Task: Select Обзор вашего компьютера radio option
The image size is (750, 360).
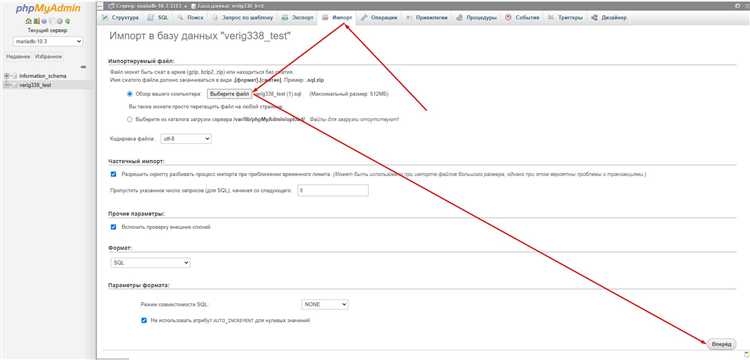Action: [130, 94]
